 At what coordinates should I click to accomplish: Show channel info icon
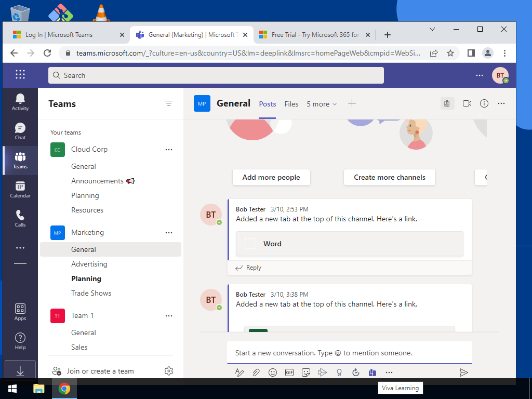[484, 103]
